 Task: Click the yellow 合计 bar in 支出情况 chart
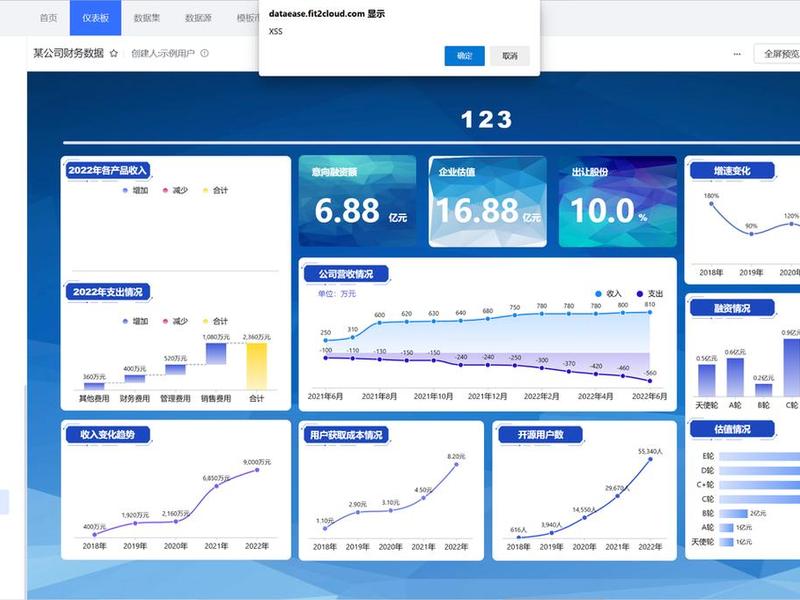pyautogui.click(x=257, y=366)
